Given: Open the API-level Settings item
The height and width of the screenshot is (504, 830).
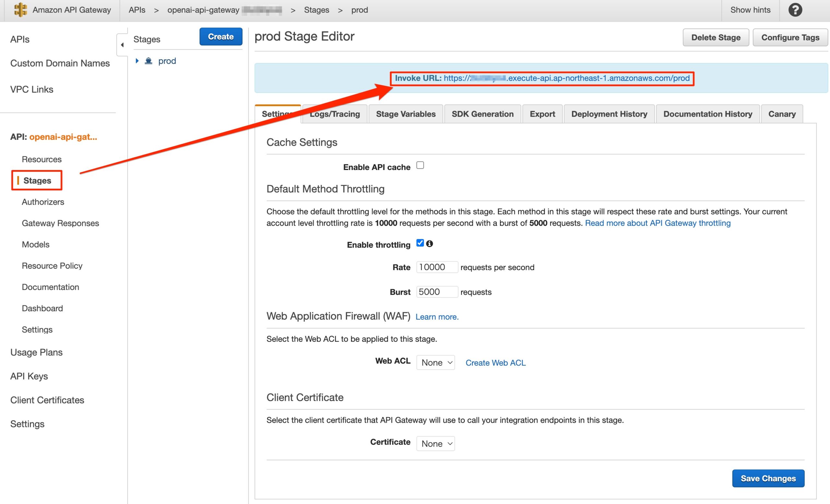Looking at the screenshot, I should click(x=37, y=330).
